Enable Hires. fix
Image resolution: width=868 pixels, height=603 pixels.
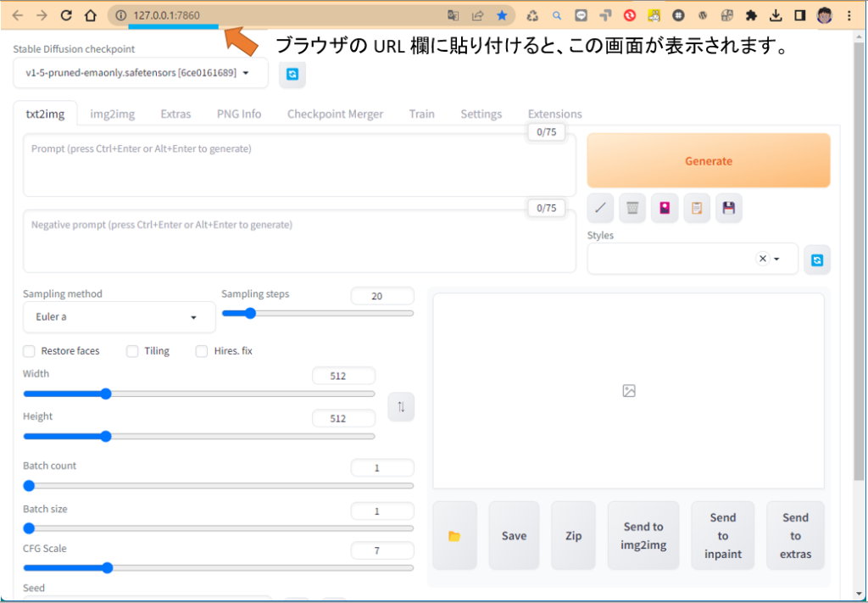tap(201, 350)
